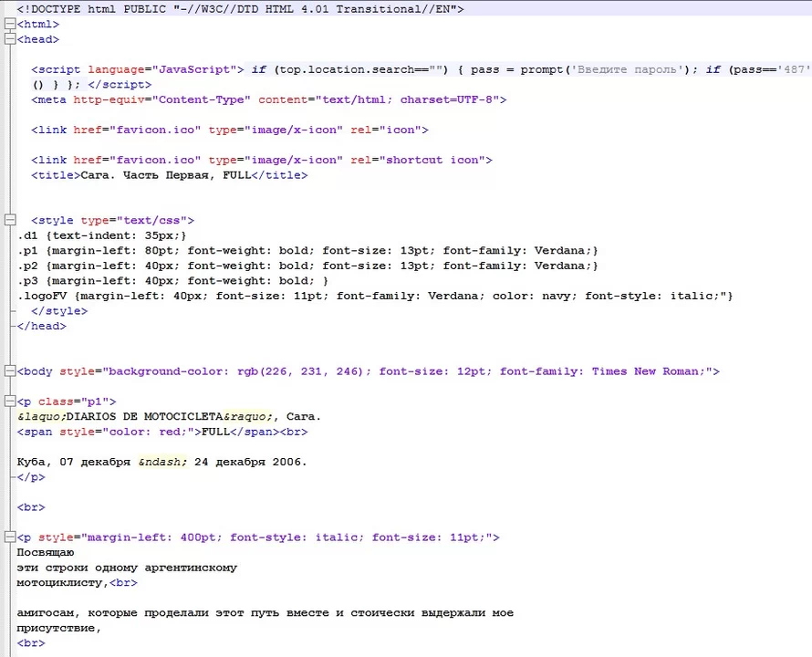This screenshot has height=657, width=812.
Task: Collapse the body element fold marker
Action: coord(9,371)
